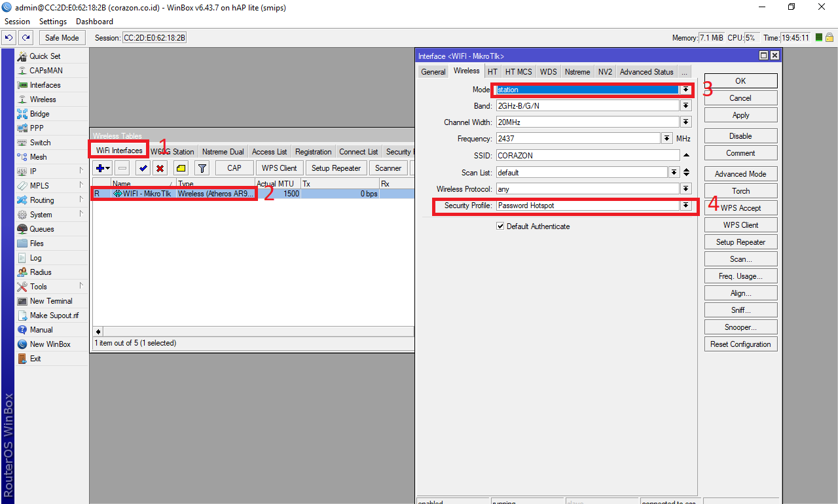Click the minus remove-interface button
This screenshot has width=838, height=504.
tap(122, 168)
